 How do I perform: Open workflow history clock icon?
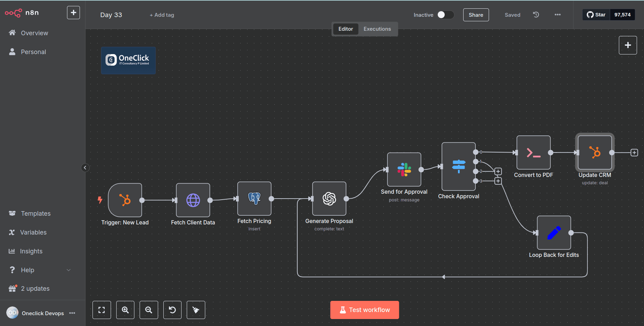(536, 15)
